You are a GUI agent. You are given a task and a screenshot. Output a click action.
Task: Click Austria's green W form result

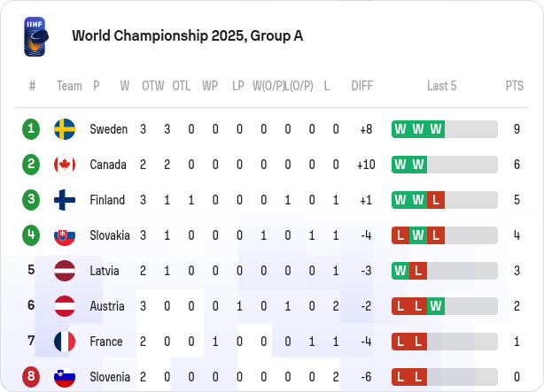pyautogui.click(x=436, y=306)
